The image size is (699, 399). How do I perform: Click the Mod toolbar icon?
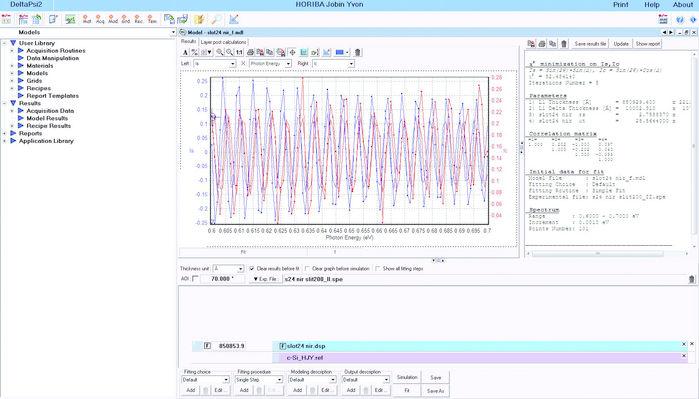click(113, 19)
